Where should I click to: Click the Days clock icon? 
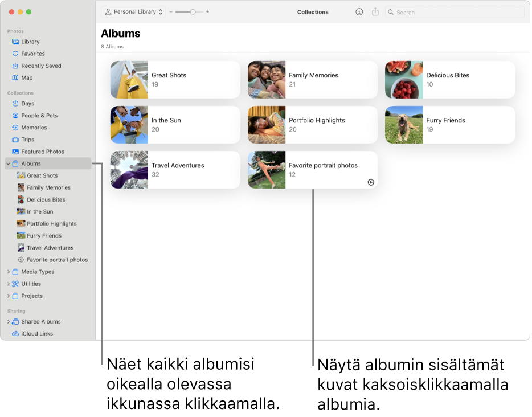tap(15, 104)
